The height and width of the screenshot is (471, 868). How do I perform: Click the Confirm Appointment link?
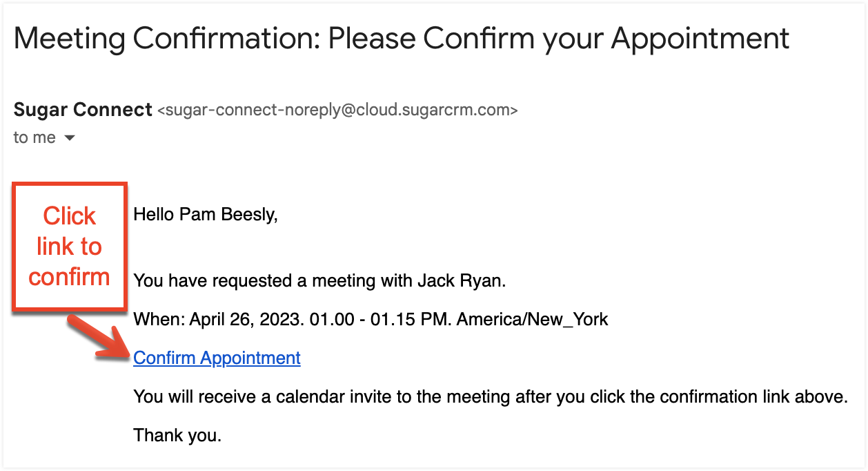coord(217,358)
